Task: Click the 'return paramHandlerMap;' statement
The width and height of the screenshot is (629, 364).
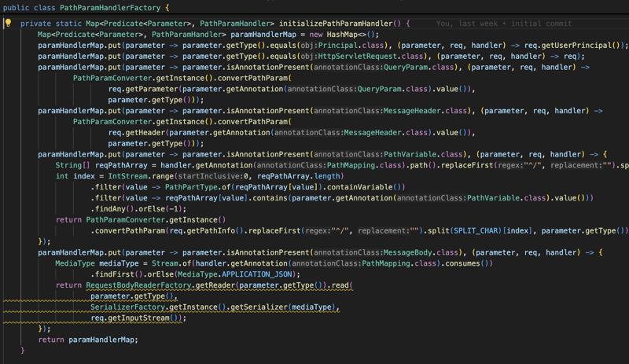Action: point(88,340)
